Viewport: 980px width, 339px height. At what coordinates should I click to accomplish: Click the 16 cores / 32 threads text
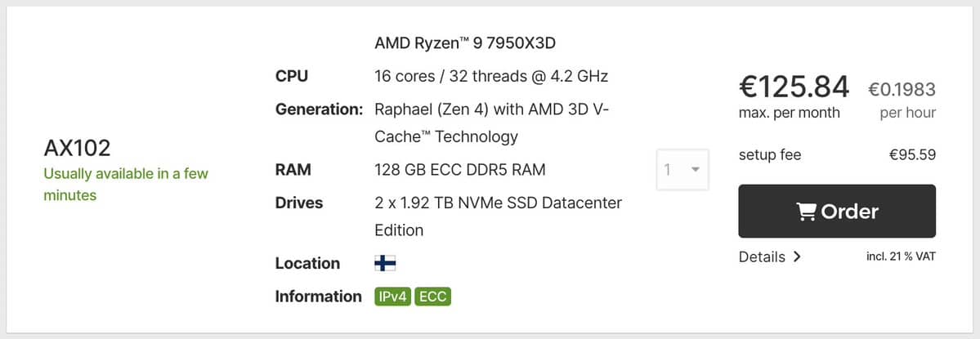pyautogui.click(x=491, y=77)
